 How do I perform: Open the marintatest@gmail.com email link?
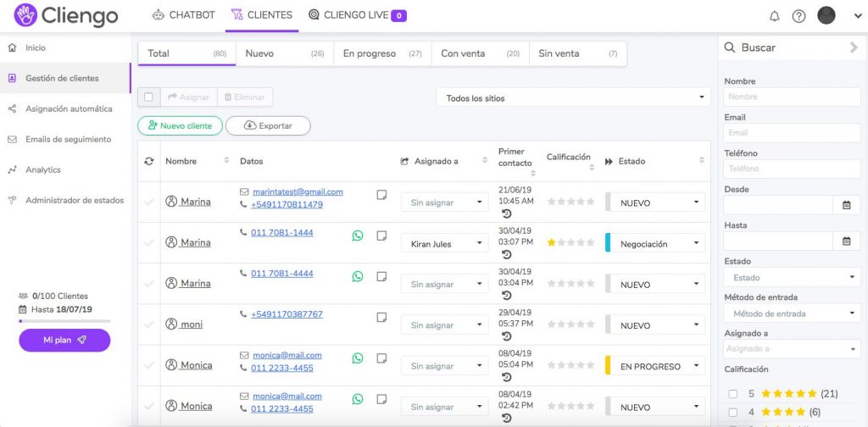(298, 192)
